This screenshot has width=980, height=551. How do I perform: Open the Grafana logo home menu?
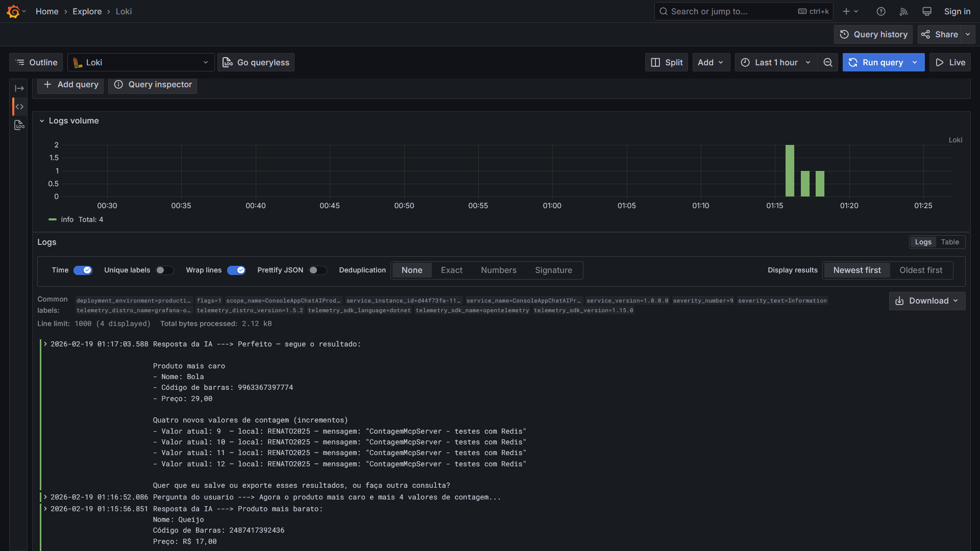point(13,11)
